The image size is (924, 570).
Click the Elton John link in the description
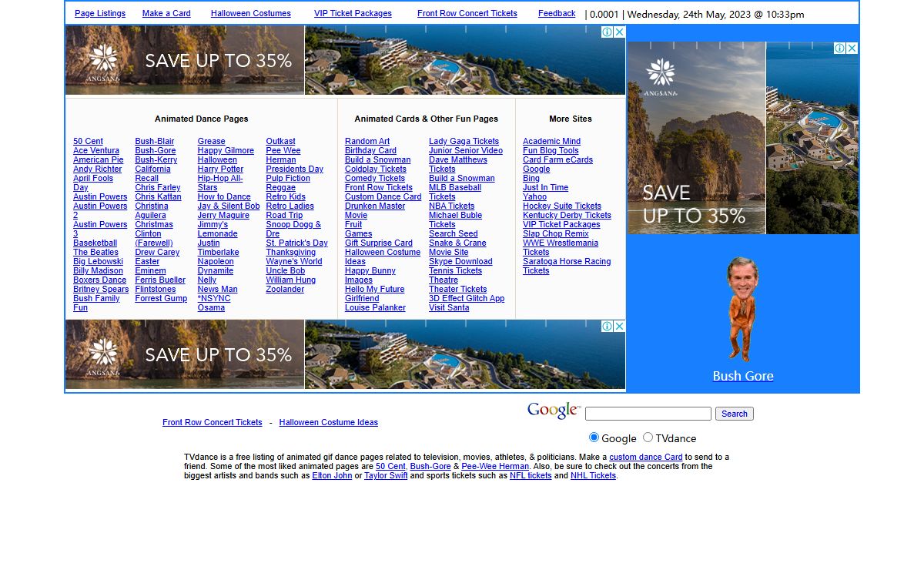coord(332,475)
